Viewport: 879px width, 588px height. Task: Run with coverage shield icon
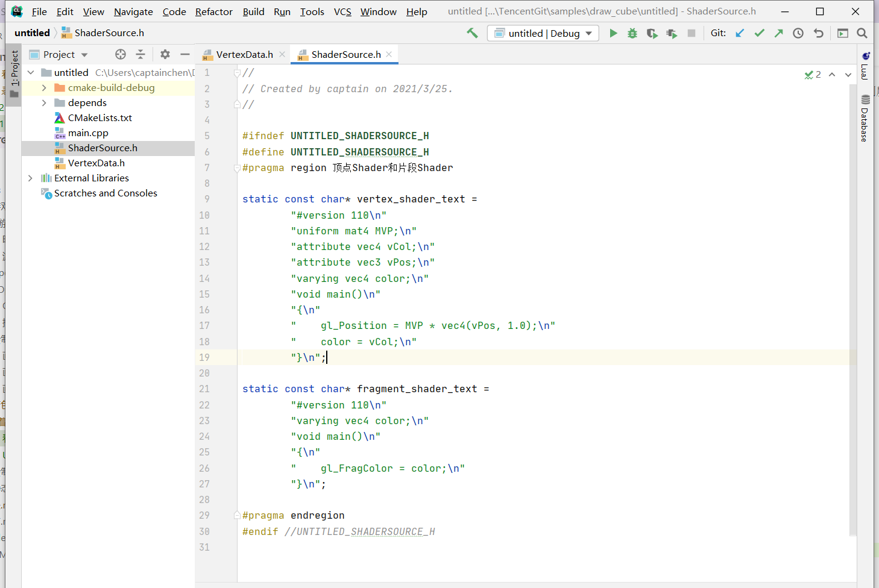click(652, 33)
